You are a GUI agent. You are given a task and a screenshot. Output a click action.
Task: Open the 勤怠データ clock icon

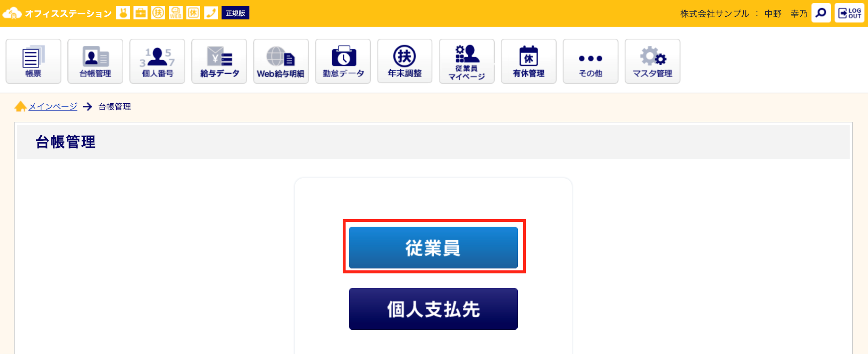[343, 61]
